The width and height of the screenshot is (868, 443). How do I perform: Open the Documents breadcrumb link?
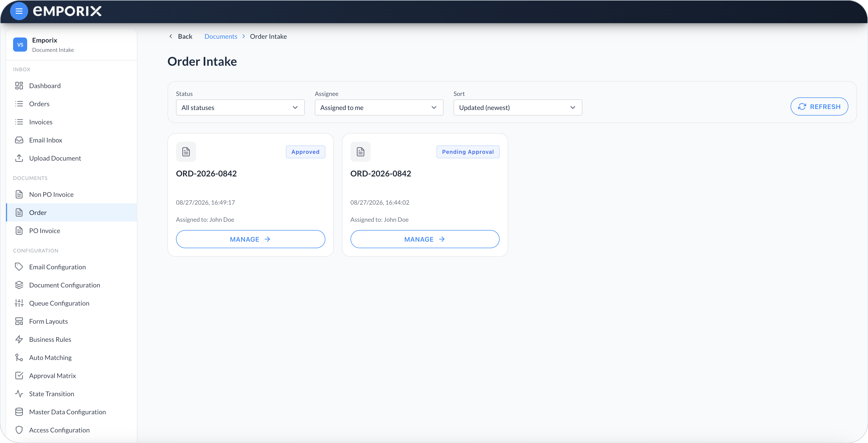(x=221, y=36)
